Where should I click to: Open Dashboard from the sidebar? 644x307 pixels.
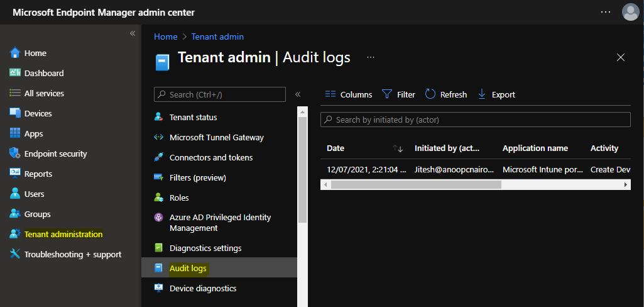click(x=44, y=73)
